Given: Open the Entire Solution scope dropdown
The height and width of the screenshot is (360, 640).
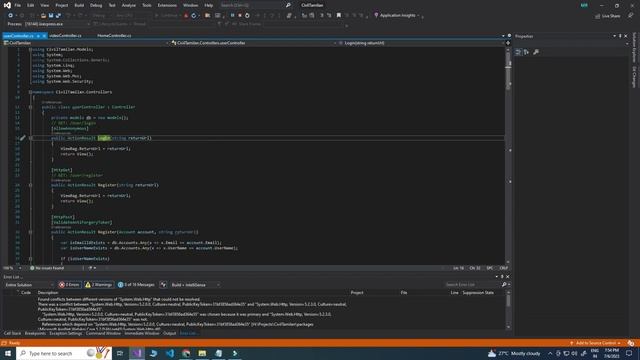Looking at the screenshot, I should click(x=29, y=284).
